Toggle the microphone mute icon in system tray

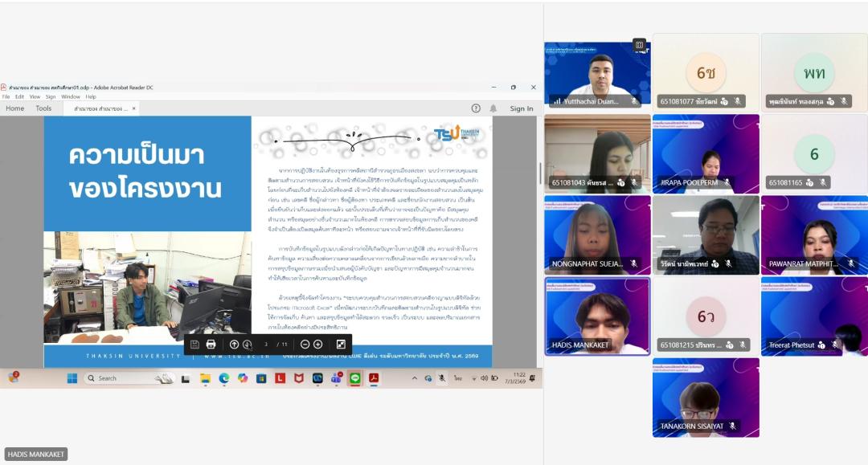pyautogui.click(x=443, y=377)
